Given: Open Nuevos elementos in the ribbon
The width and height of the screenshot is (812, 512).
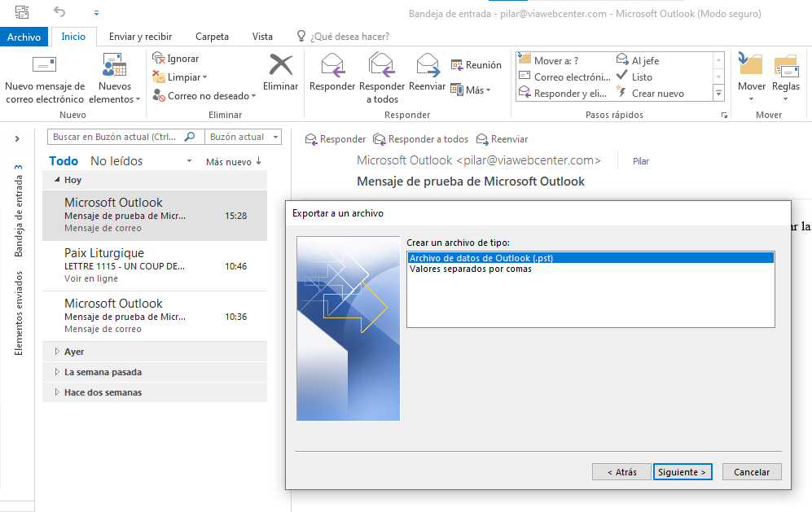Looking at the screenshot, I should [115, 79].
